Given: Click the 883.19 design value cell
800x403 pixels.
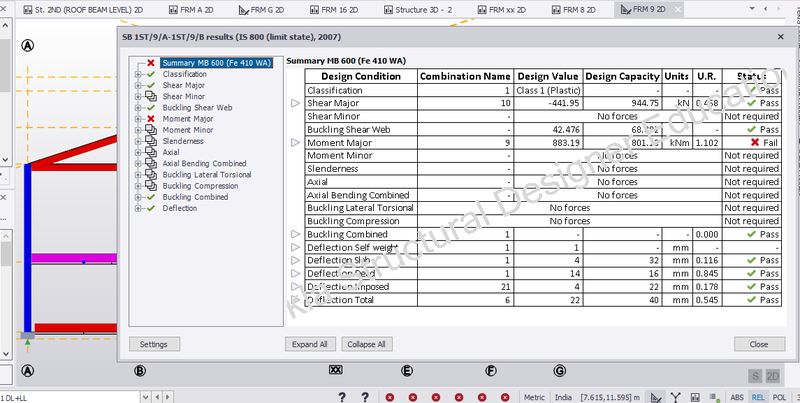Looking at the screenshot, I should (x=548, y=143).
